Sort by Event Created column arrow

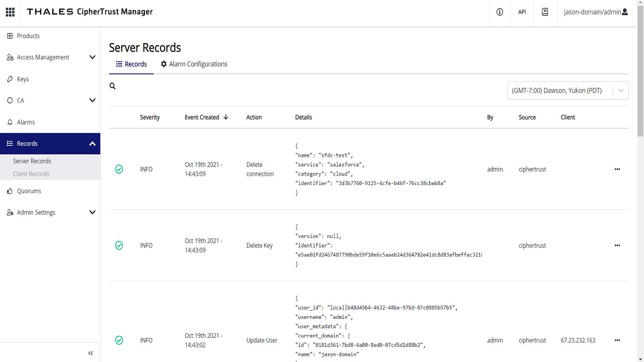pos(226,117)
